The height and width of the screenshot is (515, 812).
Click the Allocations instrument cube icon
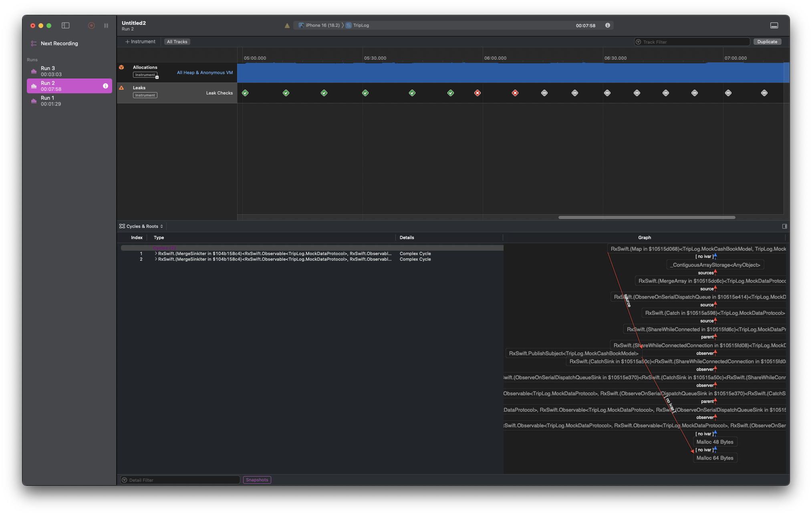121,67
